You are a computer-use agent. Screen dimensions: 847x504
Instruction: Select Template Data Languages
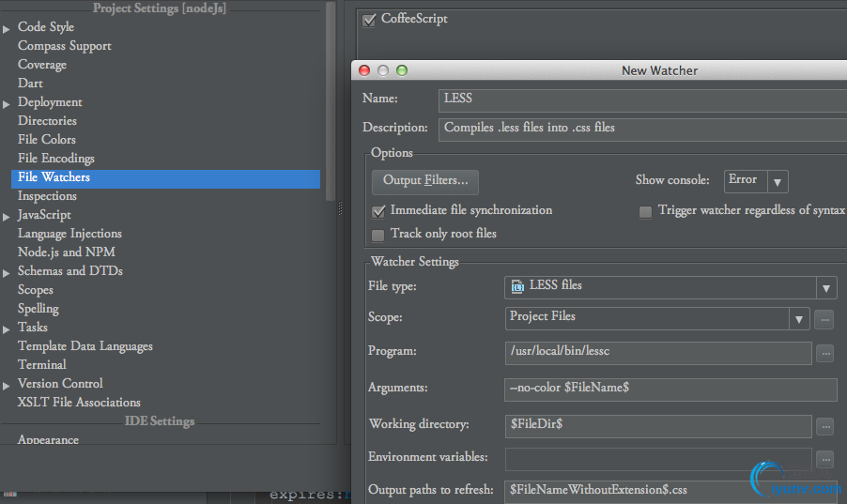pos(85,346)
